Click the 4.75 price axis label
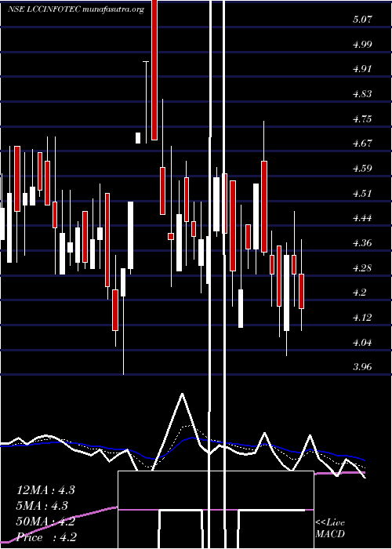The image size is (392, 549). point(362,118)
